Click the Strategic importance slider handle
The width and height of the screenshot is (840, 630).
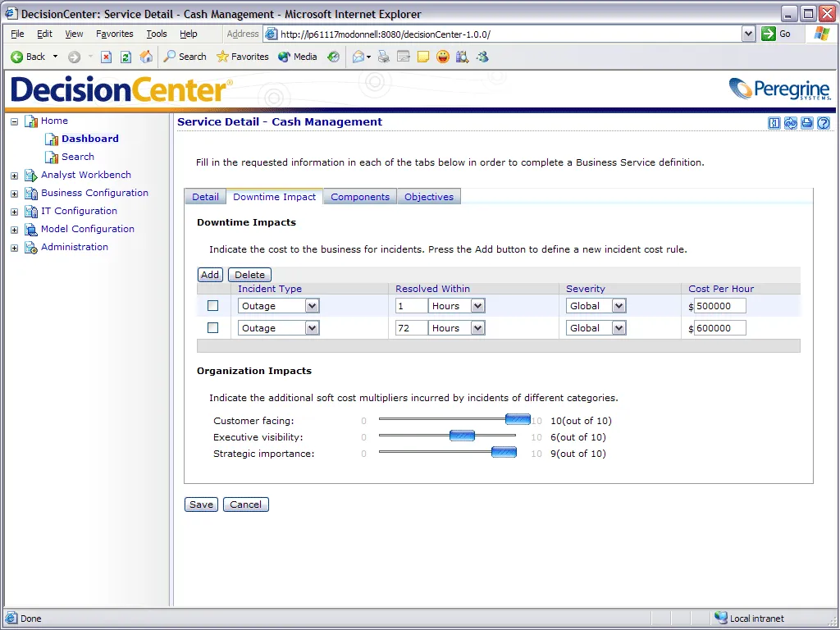[x=504, y=452]
